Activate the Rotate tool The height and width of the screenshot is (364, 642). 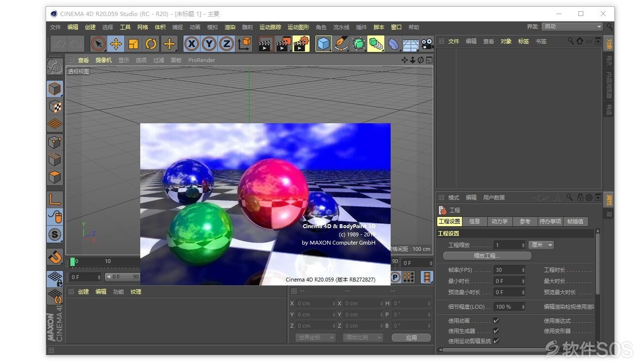(x=151, y=44)
